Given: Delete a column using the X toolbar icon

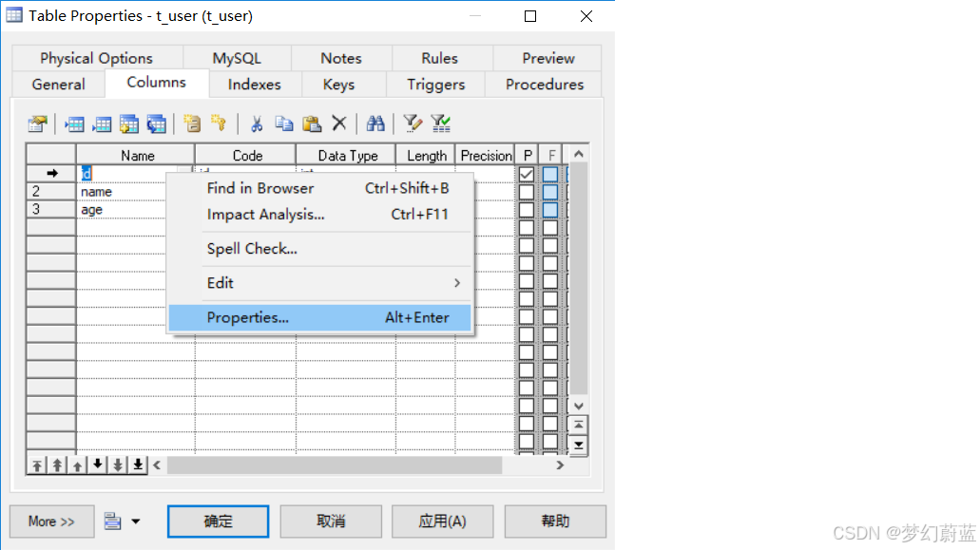Looking at the screenshot, I should click(338, 123).
